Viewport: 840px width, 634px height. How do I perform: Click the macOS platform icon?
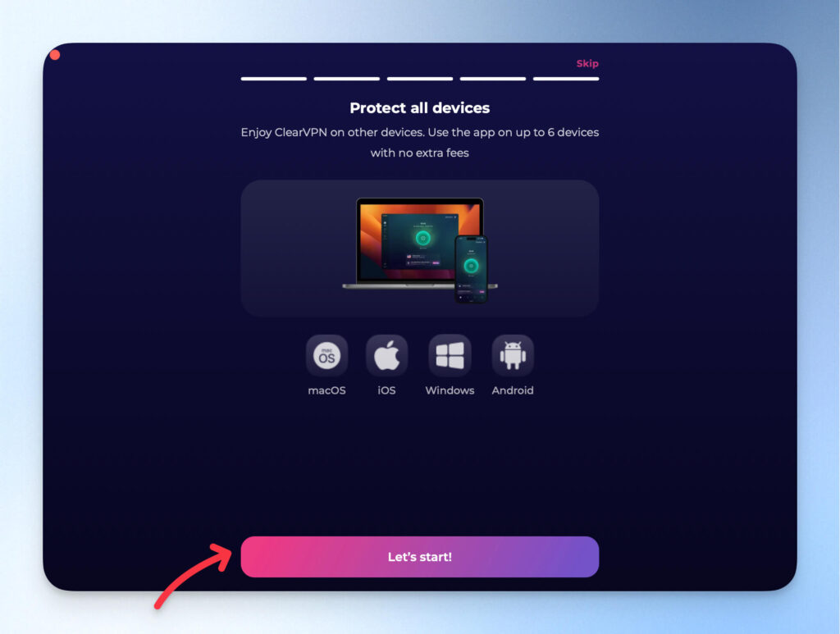pos(326,355)
